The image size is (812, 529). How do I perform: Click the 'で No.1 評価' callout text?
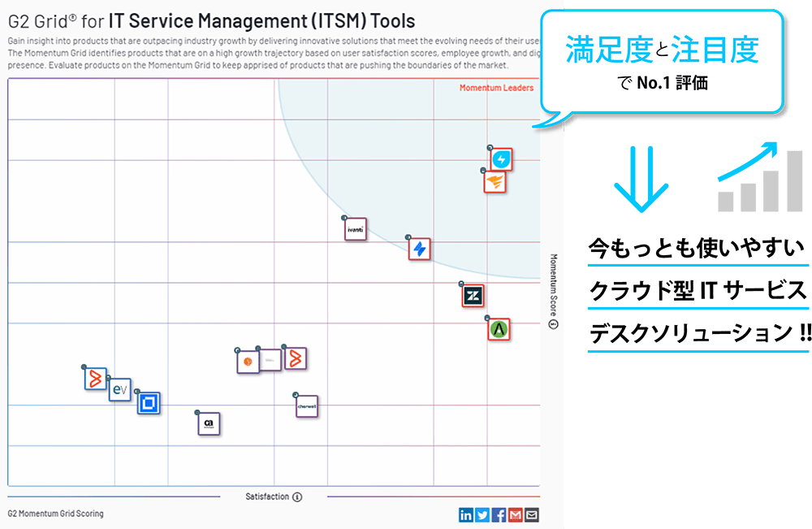pos(663,83)
